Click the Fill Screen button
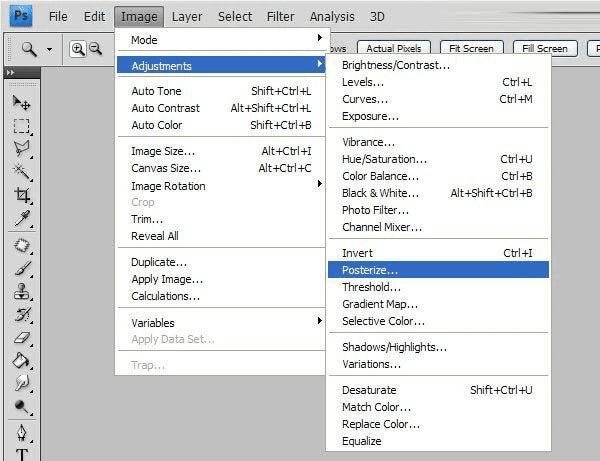 (x=545, y=49)
